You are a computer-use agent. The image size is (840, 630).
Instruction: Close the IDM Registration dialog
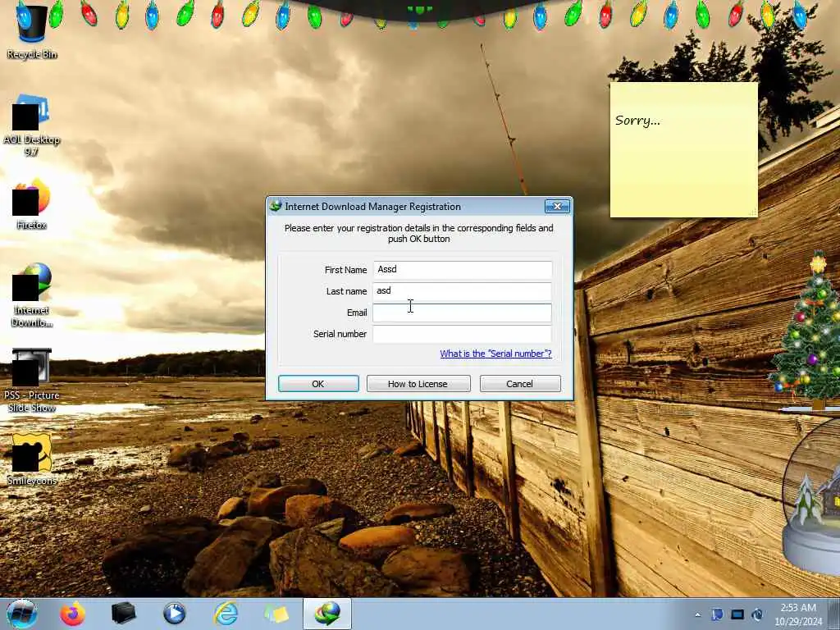click(x=557, y=206)
